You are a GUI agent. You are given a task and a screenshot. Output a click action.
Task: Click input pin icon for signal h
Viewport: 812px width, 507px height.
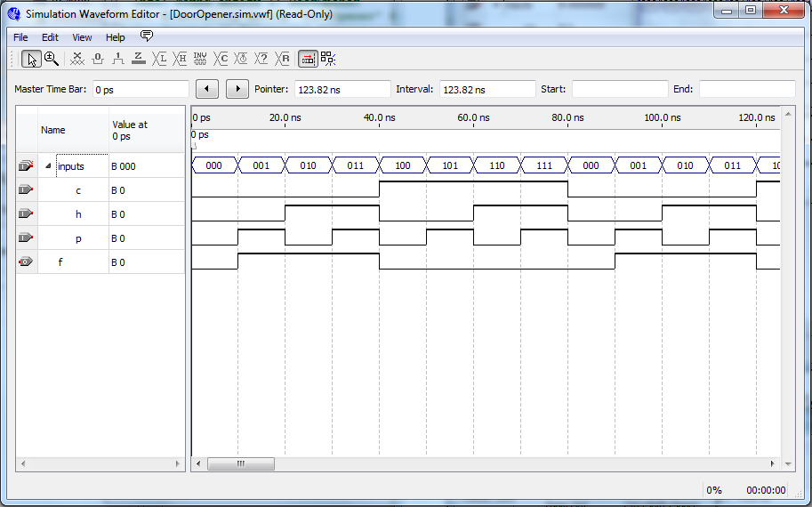click(x=26, y=213)
